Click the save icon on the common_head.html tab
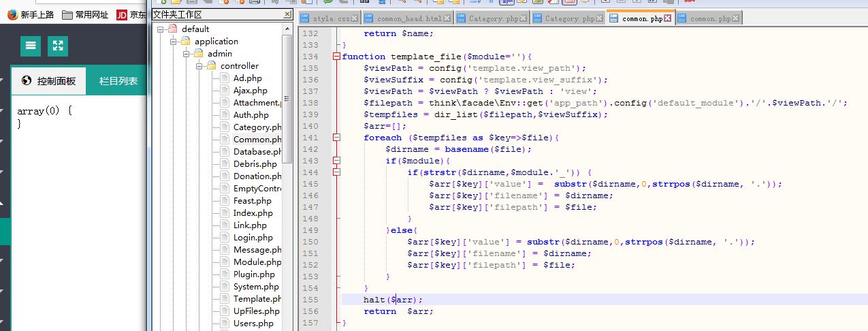Image resolution: width=868 pixels, height=331 pixels. pos(368,18)
